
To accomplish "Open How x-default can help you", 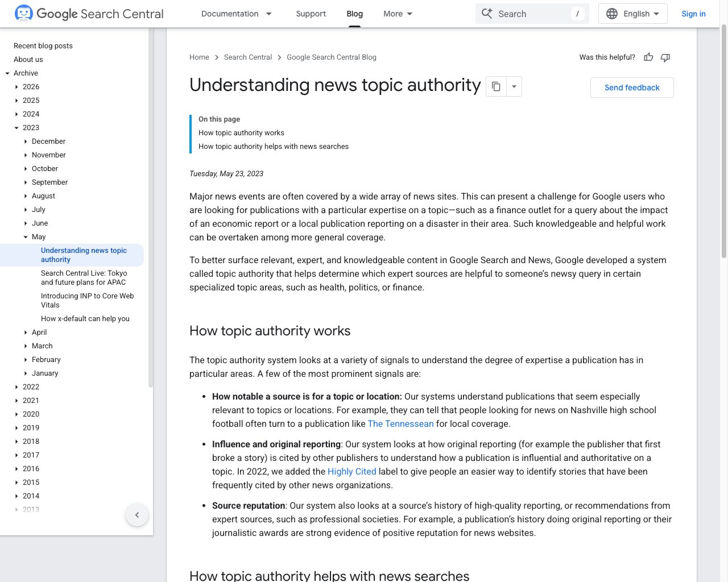I will click(85, 318).
